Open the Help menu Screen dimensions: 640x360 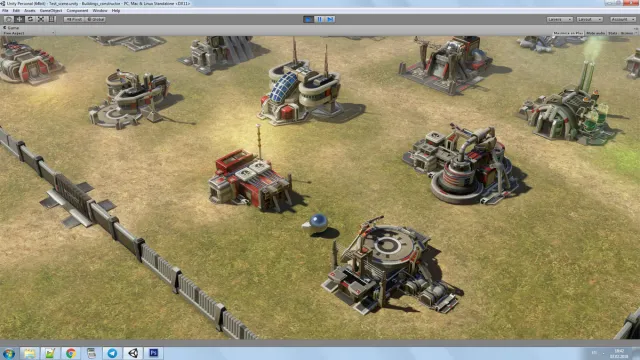coord(116,11)
